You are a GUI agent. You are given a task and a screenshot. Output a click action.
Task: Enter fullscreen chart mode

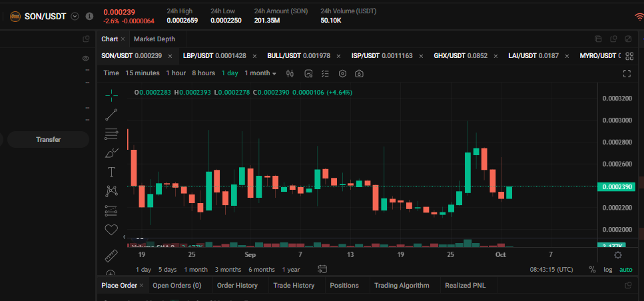point(627,73)
